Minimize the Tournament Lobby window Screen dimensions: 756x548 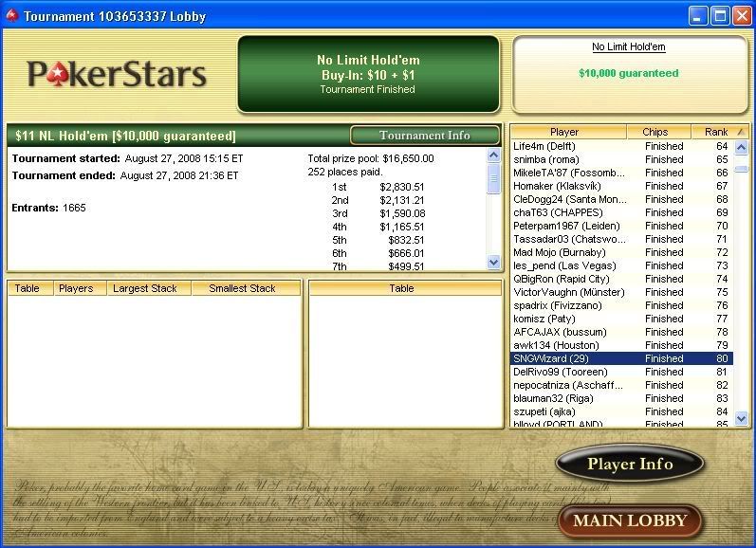(697, 16)
